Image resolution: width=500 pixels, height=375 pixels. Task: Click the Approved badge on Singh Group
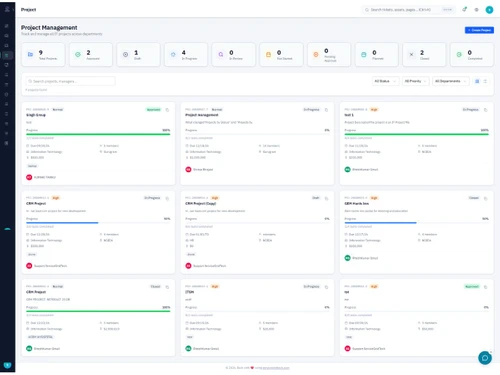coord(153,110)
